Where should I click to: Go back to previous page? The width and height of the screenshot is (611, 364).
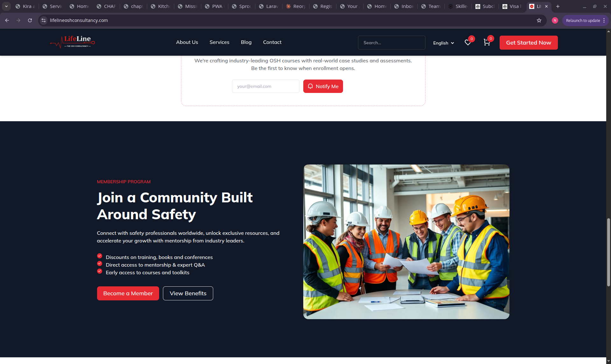pyautogui.click(x=7, y=20)
